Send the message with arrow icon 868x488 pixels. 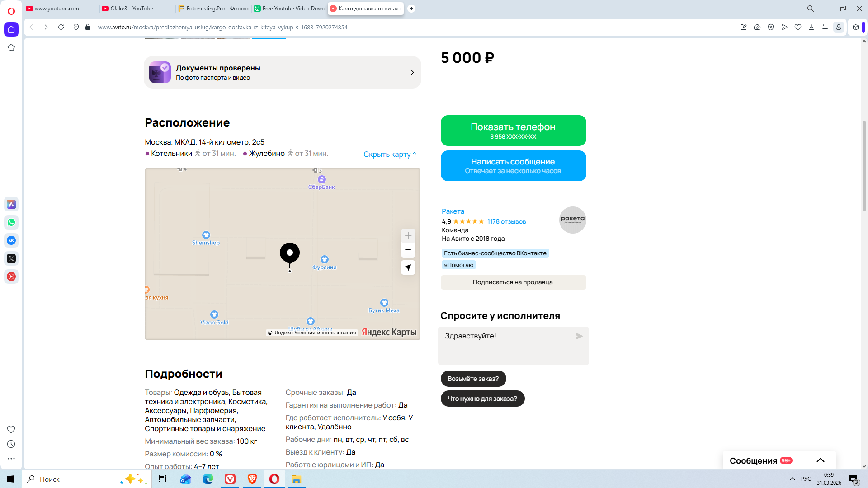point(579,336)
